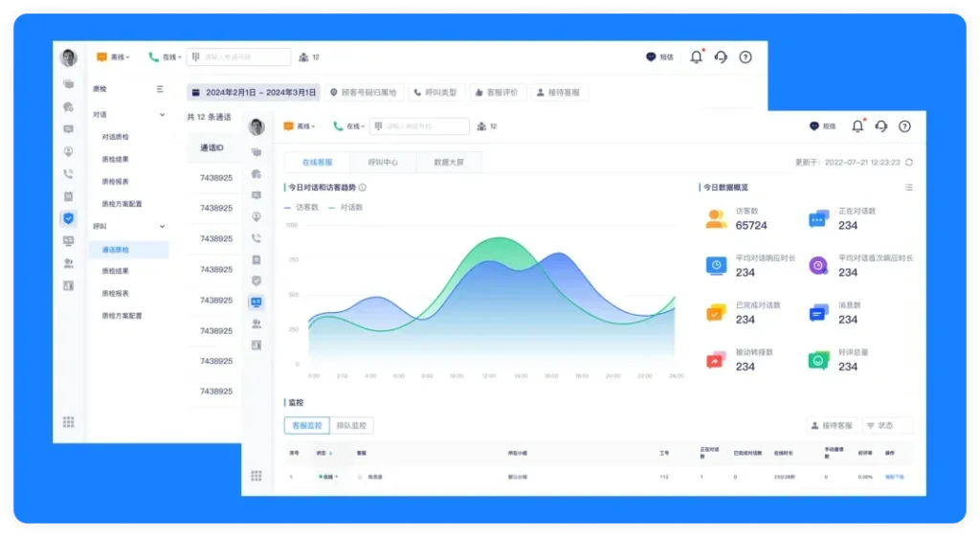980x537 pixels.
Task: Switch to the 呼叫中心 tab
Action: click(383, 163)
